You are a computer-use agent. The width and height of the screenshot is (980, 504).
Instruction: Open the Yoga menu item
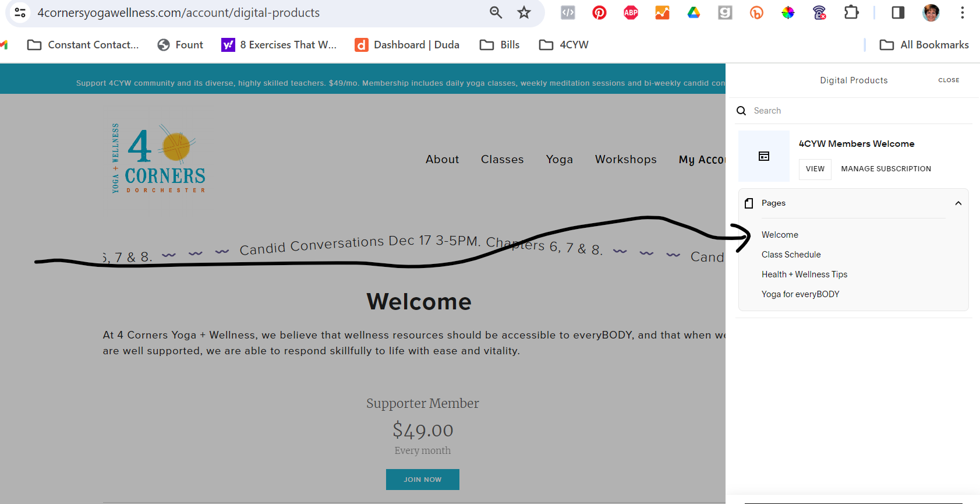pos(559,160)
